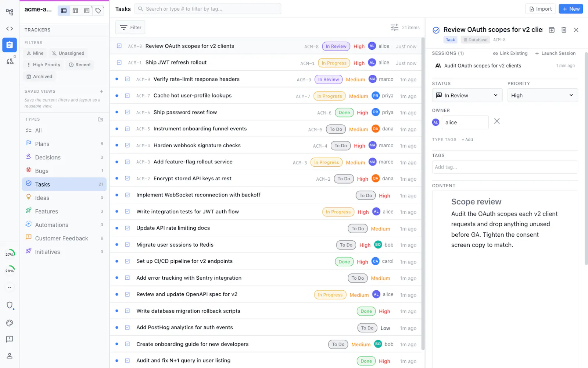
Task: Open display options sliders icon beside 21 items
Action: tap(394, 28)
